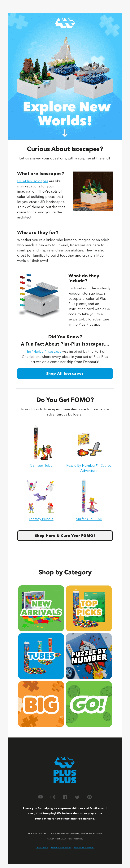The image size is (130, 868).
Task: Open the YouTube icon in footer
Action: tap(41, 797)
